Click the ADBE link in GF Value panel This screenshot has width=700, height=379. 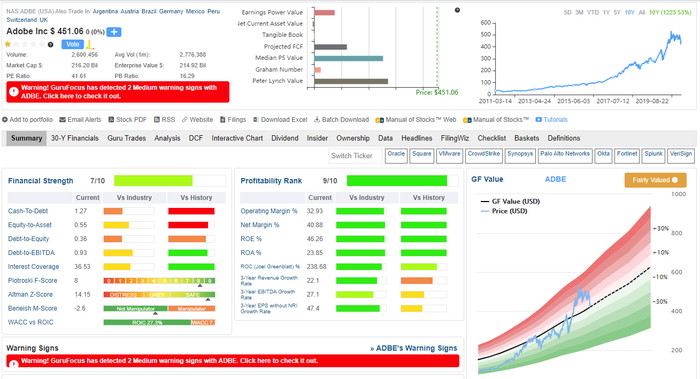pyautogui.click(x=555, y=179)
